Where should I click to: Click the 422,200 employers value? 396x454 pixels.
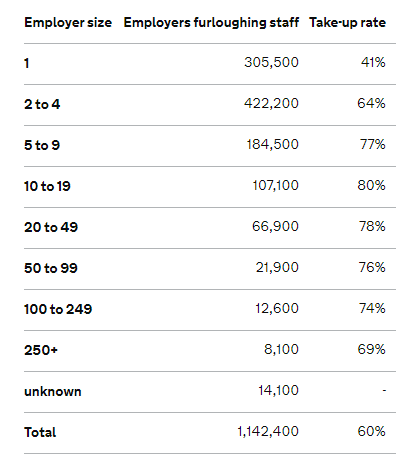coord(271,103)
